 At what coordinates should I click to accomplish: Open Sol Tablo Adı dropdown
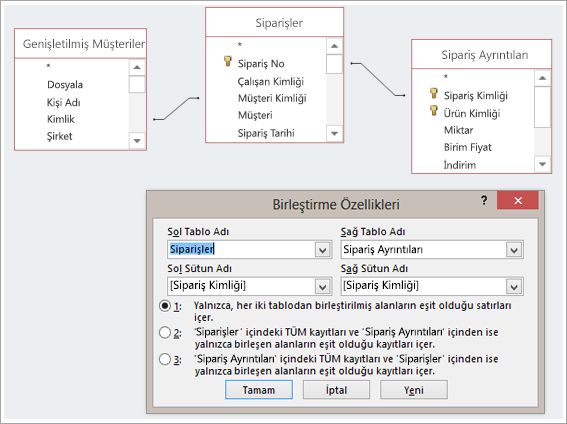323,249
